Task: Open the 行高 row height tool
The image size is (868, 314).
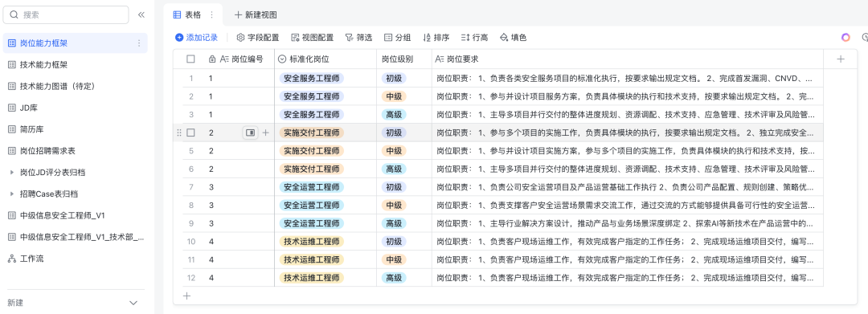Action: [x=474, y=38]
